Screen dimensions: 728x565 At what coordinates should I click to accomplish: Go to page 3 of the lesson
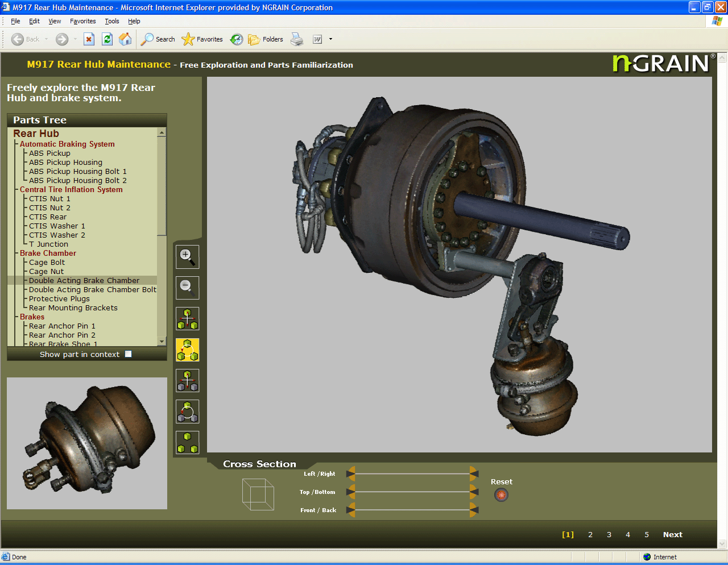point(609,535)
